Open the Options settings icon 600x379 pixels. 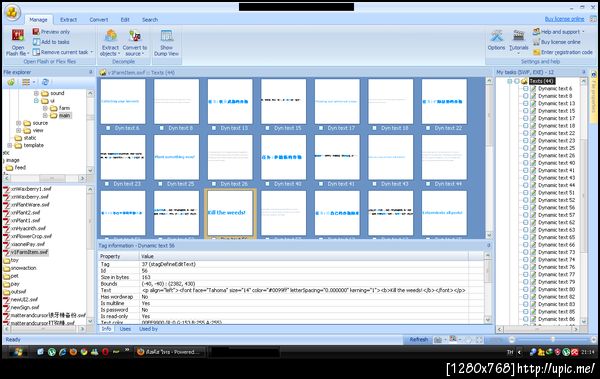pos(497,36)
